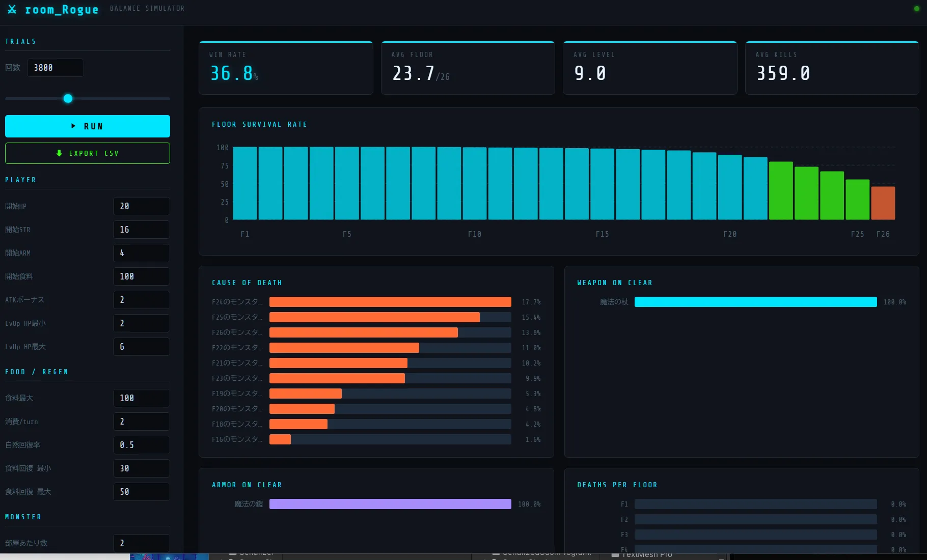The width and height of the screenshot is (927, 560).
Task: Edit the 自然回復率 value field
Action: click(x=141, y=445)
